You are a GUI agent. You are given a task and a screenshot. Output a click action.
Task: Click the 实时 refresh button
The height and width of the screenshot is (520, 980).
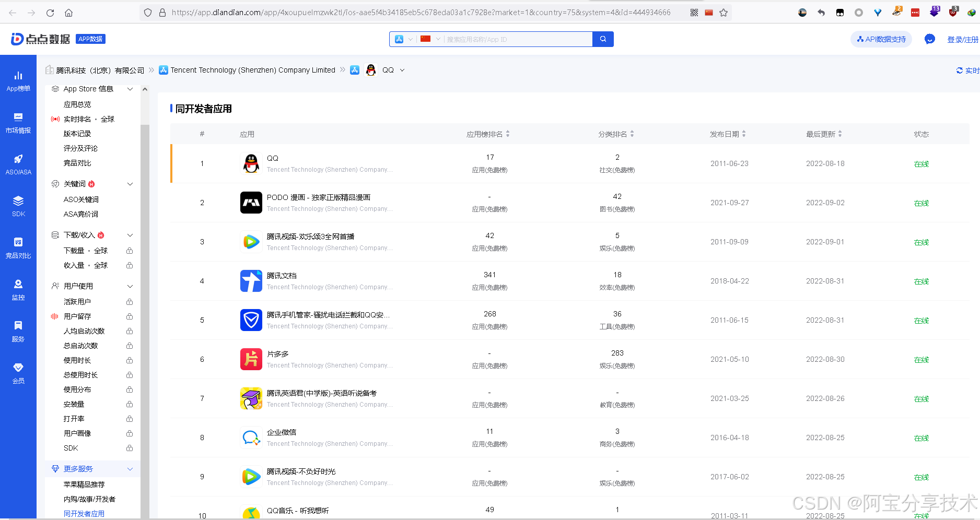tap(967, 70)
